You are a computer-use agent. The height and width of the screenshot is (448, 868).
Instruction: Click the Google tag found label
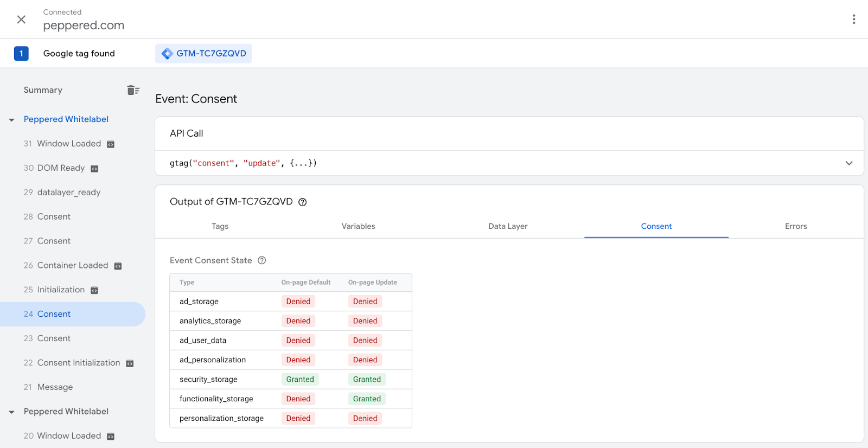click(79, 54)
